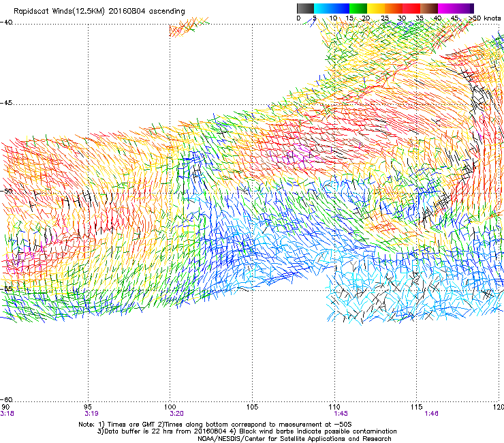Click the 115 longitude axis label
The height and width of the screenshot is (443, 504).
417,407
